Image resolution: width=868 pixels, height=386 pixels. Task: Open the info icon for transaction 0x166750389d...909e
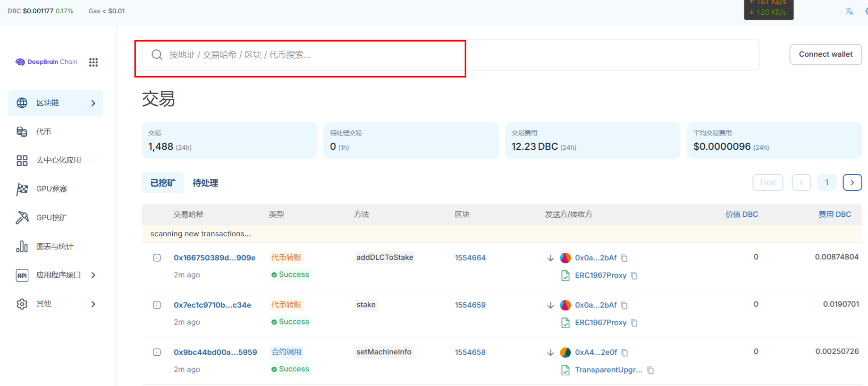(157, 257)
